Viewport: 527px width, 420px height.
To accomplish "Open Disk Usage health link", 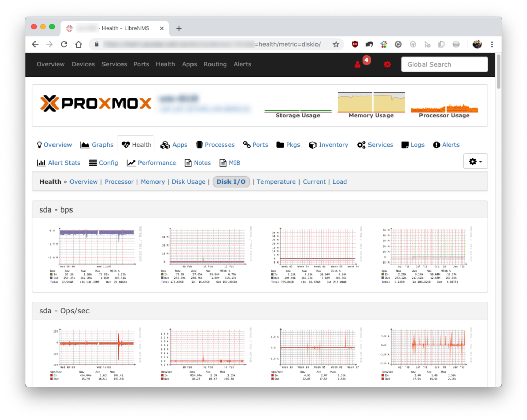I will (188, 182).
